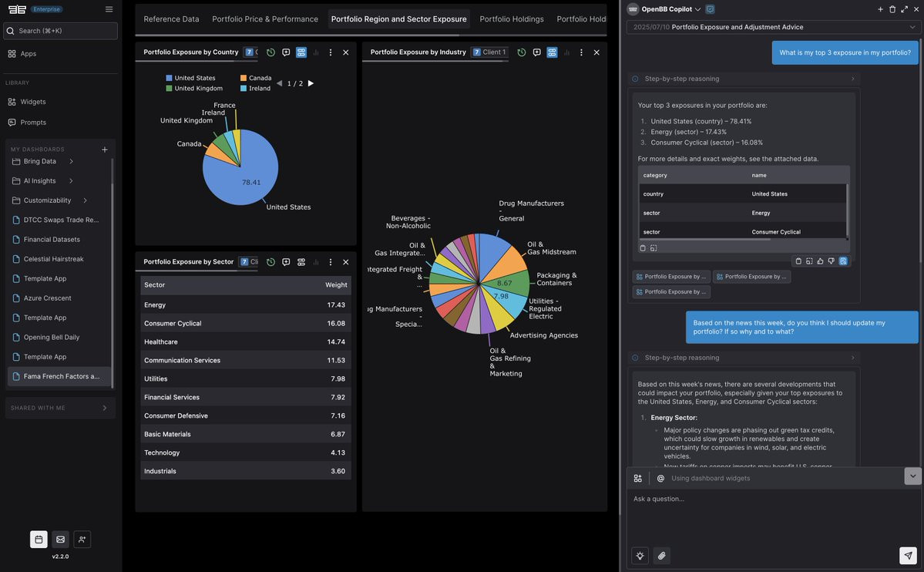Click the trash icon in Copilot header

pos(892,9)
